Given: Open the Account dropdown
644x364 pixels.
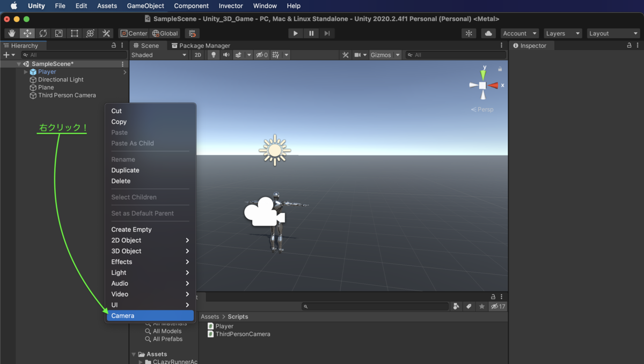Looking at the screenshot, I should click(520, 33).
